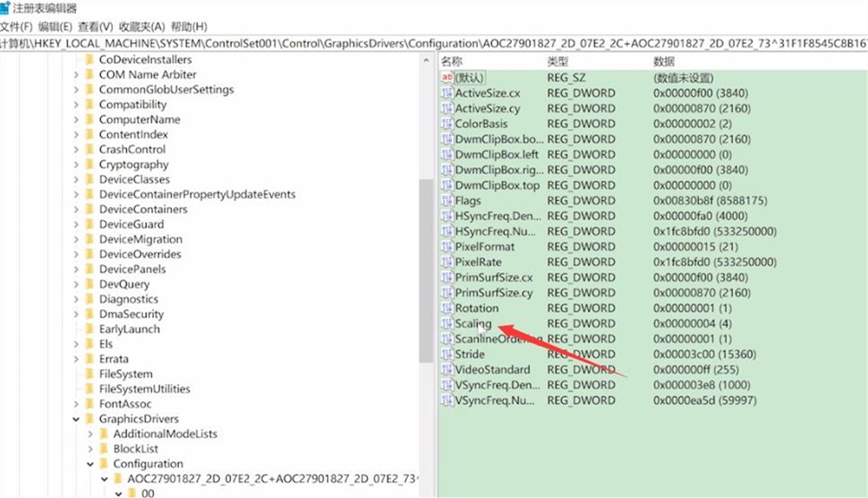The image size is (868, 498).
Task: Click the registry path address bar
Action: coord(434,43)
